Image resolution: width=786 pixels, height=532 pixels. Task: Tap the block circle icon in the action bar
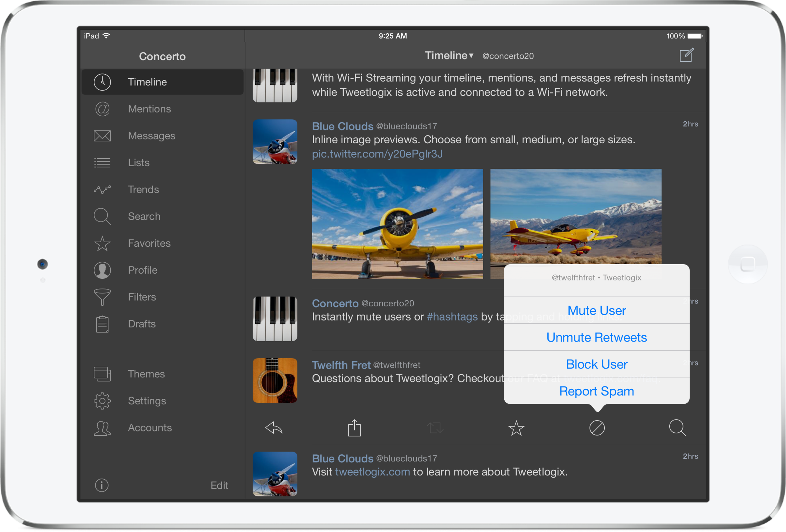click(x=597, y=428)
